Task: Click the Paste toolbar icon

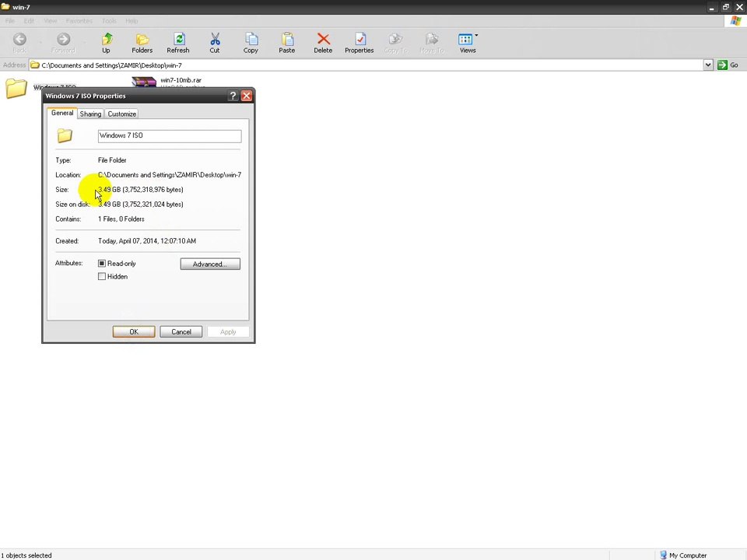Action: point(287,43)
